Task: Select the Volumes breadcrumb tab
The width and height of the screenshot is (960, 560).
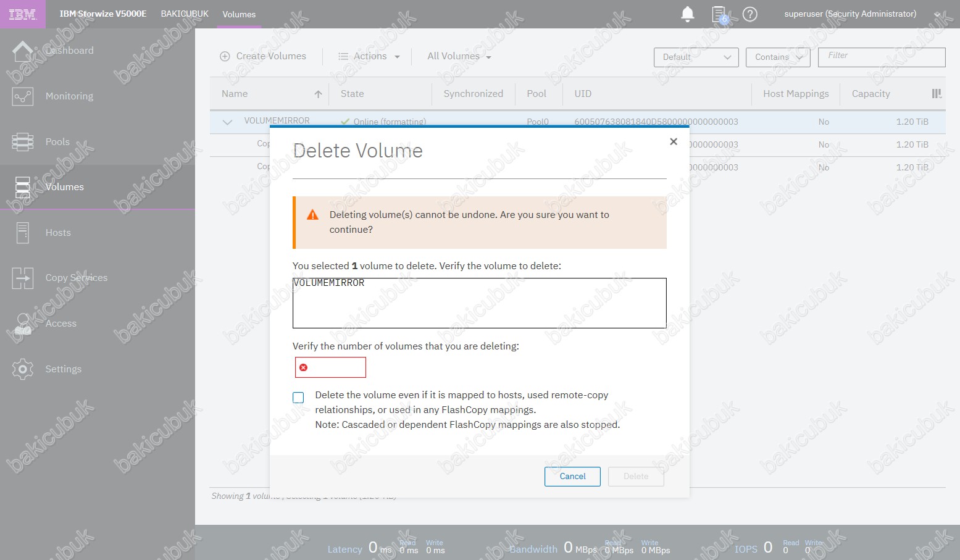Action: (x=239, y=14)
